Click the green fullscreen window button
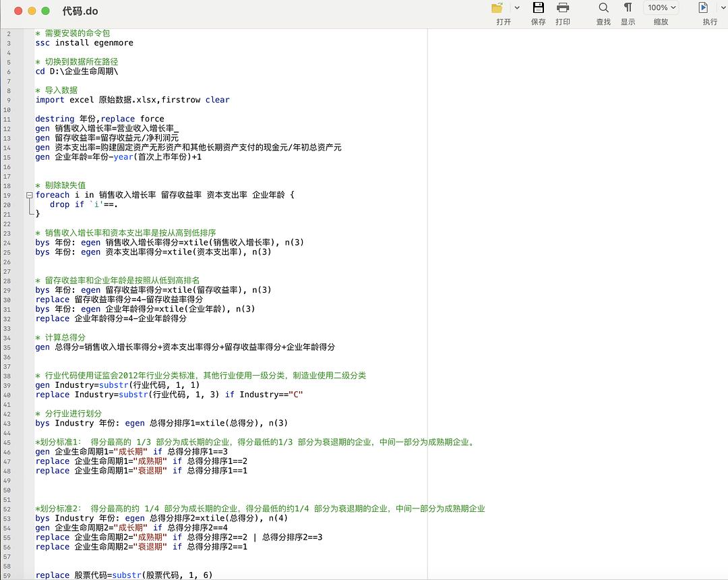The image size is (728, 580). (x=46, y=11)
